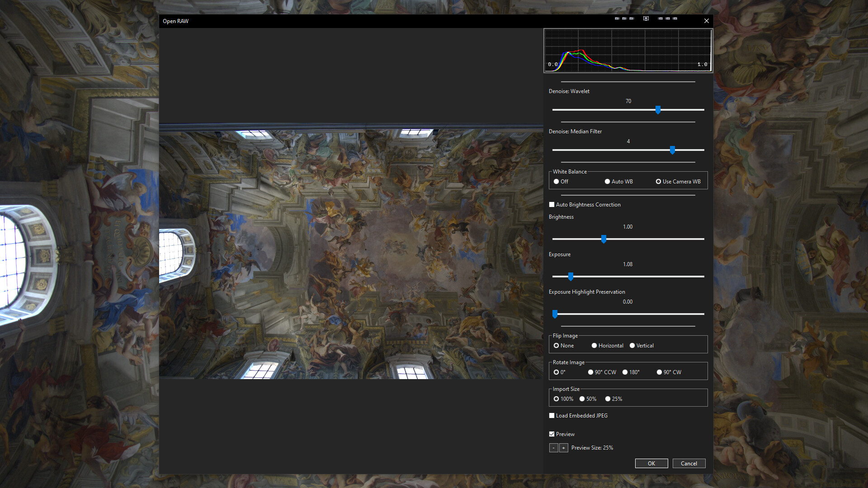868x488 pixels.
Task: Click the Open RAW title text
Action: pyautogui.click(x=176, y=21)
